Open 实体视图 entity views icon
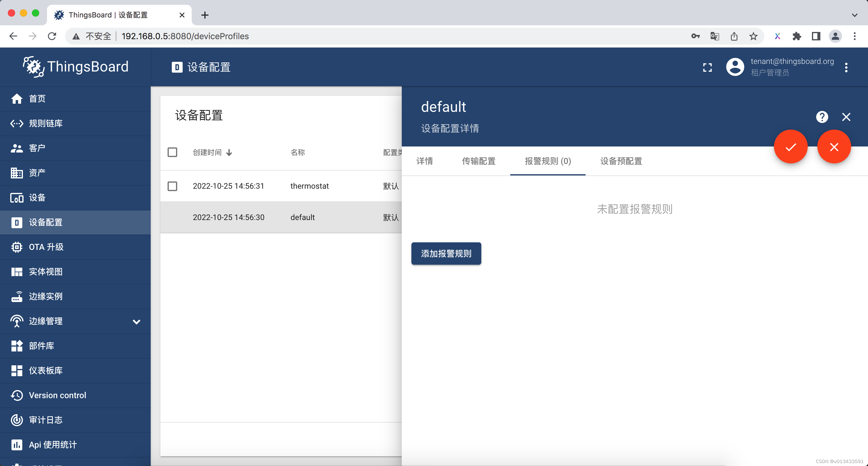Screen dimensions: 868x466 click(x=17, y=272)
